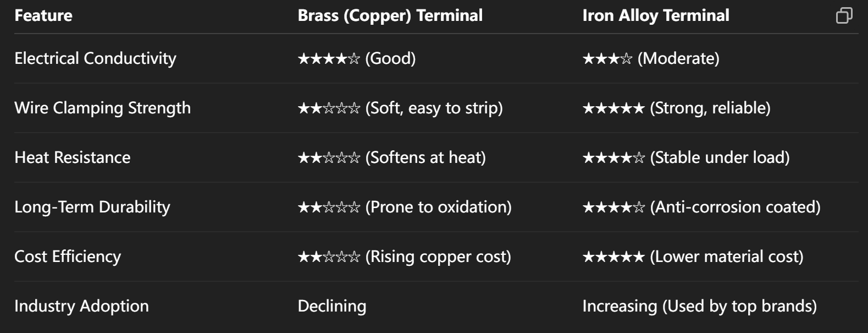This screenshot has height=333, width=868.
Task: Click the Cost Efficiency row label
Action: coord(68,256)
